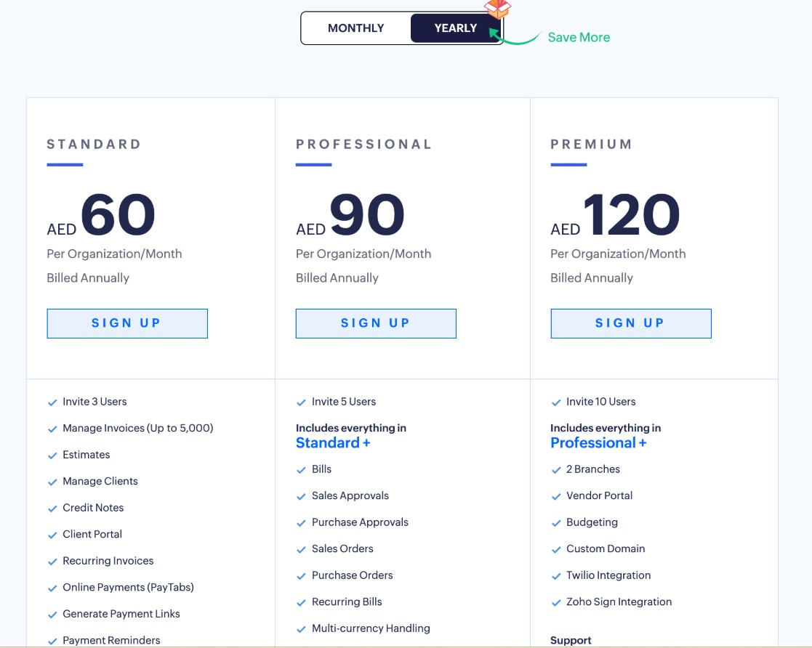
Task: Click checkmark next to Twilio Integration
Action: 556,576
